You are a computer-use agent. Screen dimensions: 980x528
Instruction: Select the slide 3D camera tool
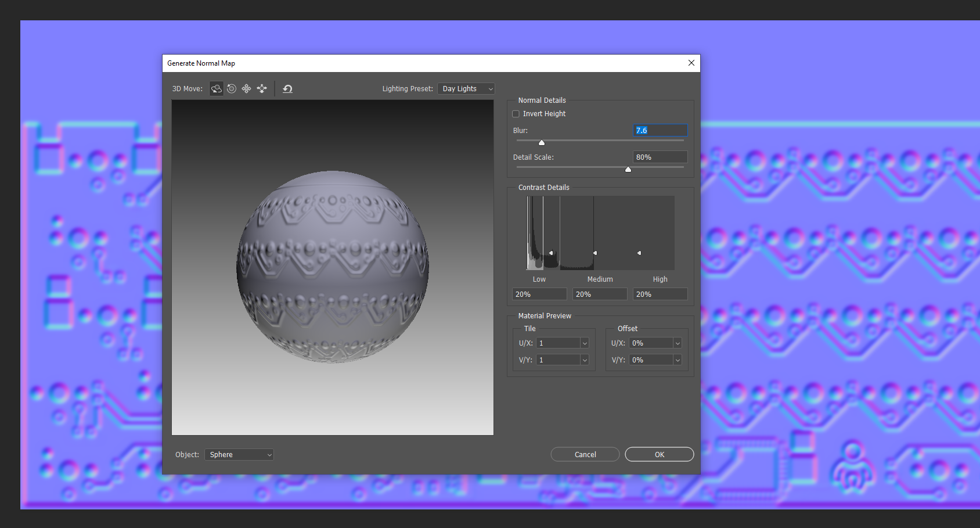(x=261, y=88)
